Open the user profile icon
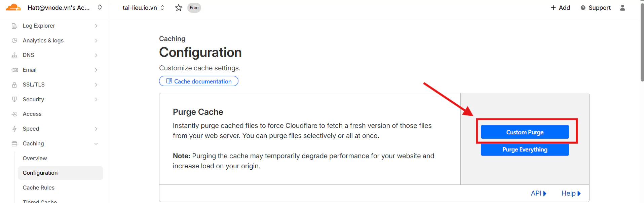Image resolution: width=644 pixels, height=203 pixels. (x=622, y=8)
